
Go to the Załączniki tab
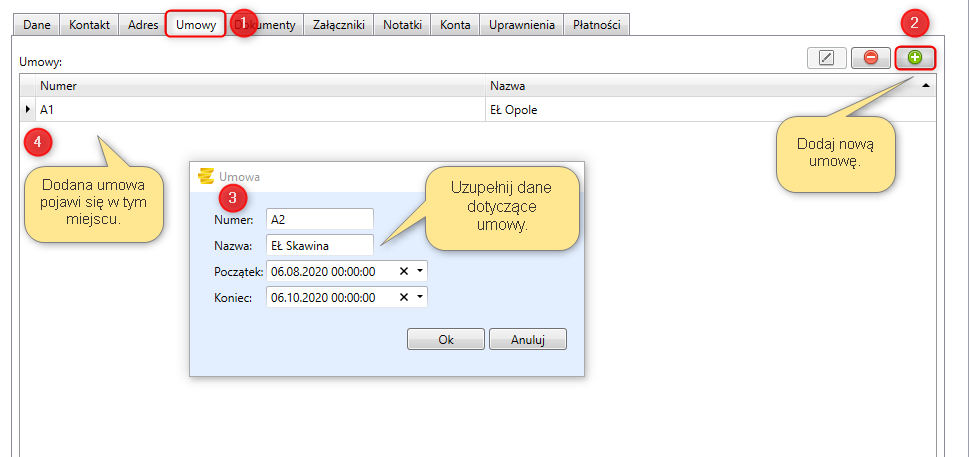[339, 26]
